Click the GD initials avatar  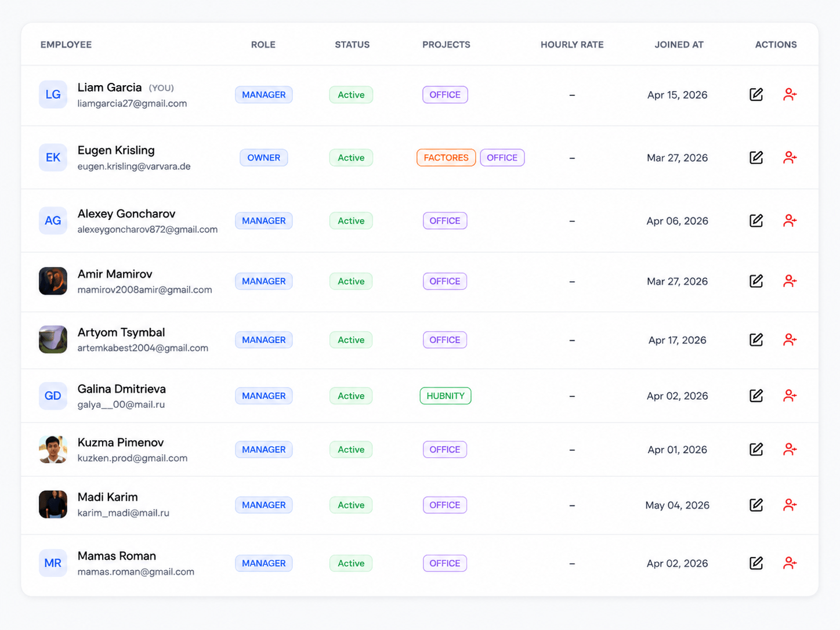click(x=53, y=396)
